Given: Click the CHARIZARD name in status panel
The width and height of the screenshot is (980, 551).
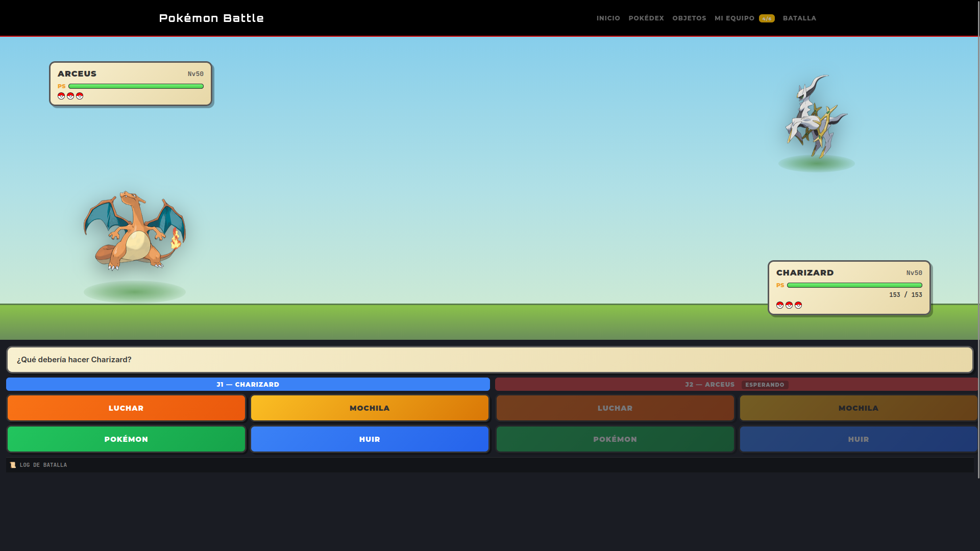Looking at the screenshot, I should click(805, 272).
